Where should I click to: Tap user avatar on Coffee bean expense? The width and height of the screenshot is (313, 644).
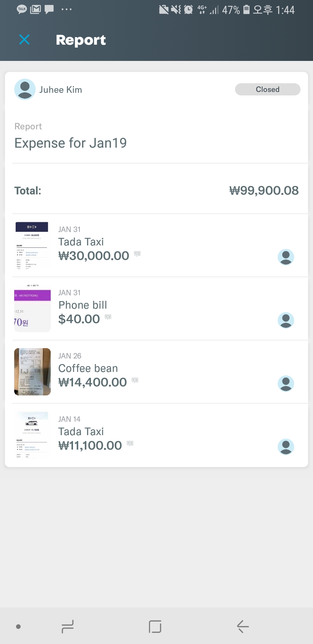point(286,383)
